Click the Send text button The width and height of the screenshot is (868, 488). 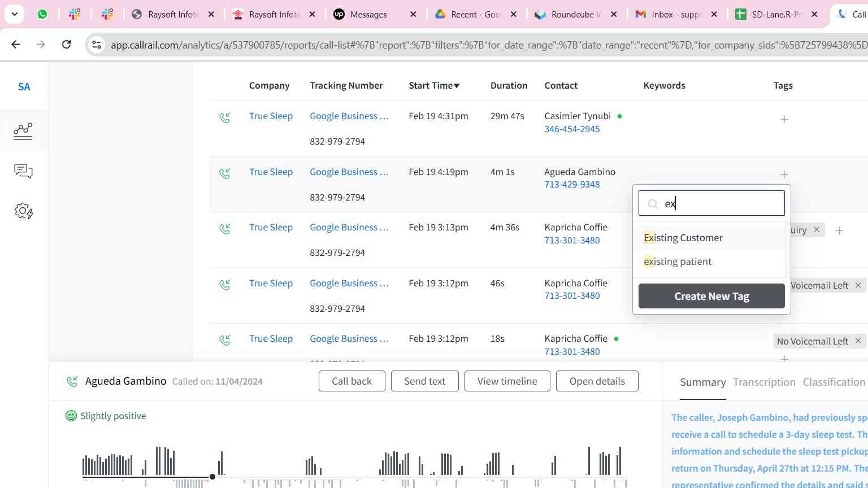coord(424,381)
